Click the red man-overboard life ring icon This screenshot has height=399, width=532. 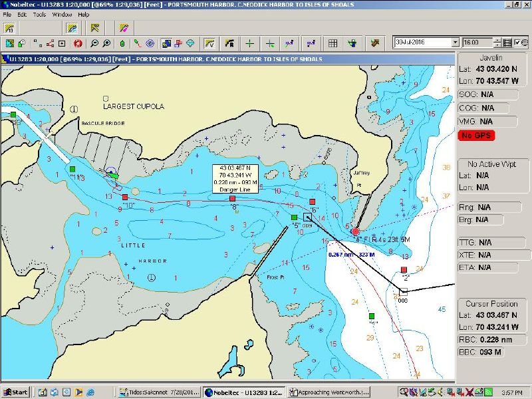(x=78, y=43)
